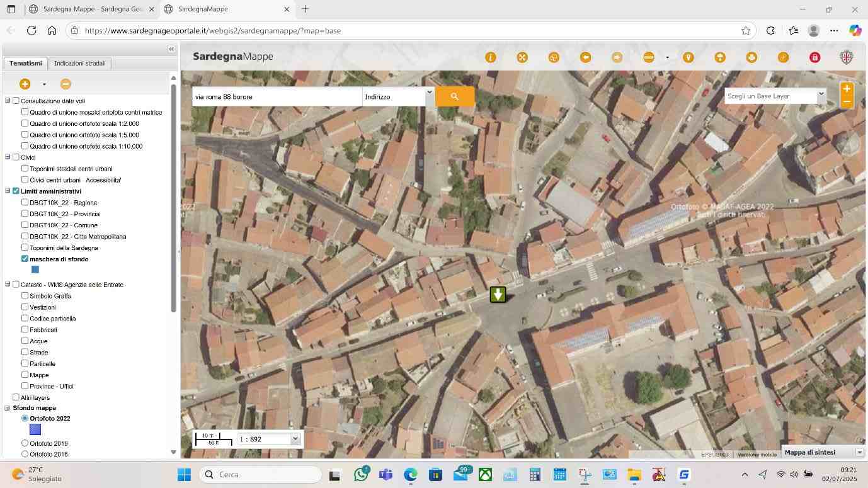The width and height of the screenshot is (868, 488).
Task: Switch to the Indicazioni stradali tab
Action: [79, 64]
